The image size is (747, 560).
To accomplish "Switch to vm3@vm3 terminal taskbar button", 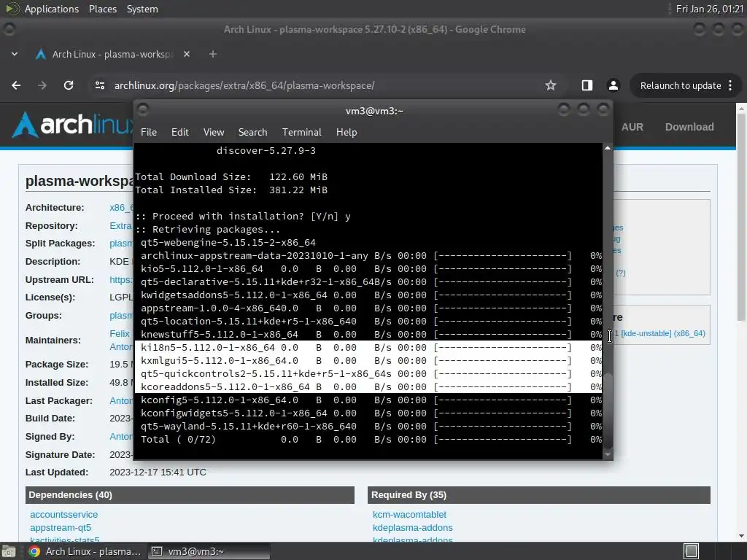I will (209, 551).
